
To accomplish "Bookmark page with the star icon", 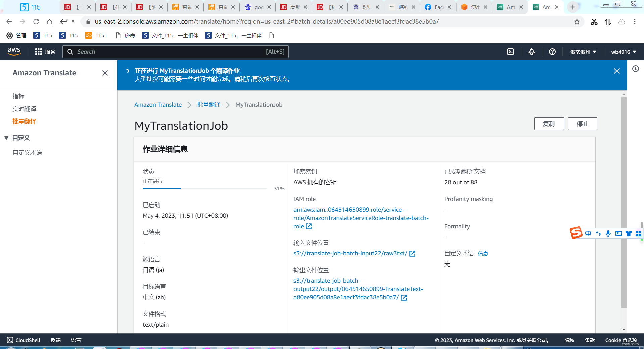I will coord(577,22).
